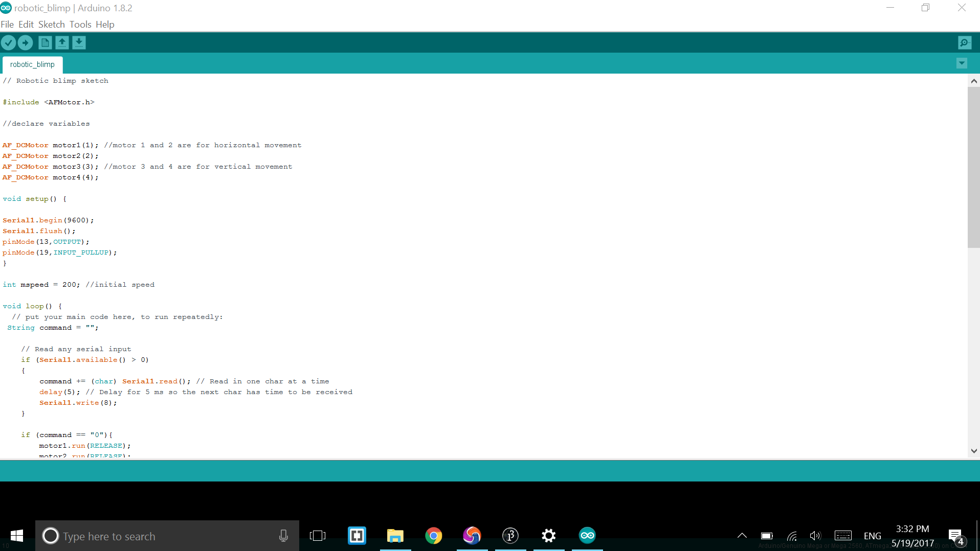Open the File menu
This screenshot has height=551, width=980.
click(7, 25)
